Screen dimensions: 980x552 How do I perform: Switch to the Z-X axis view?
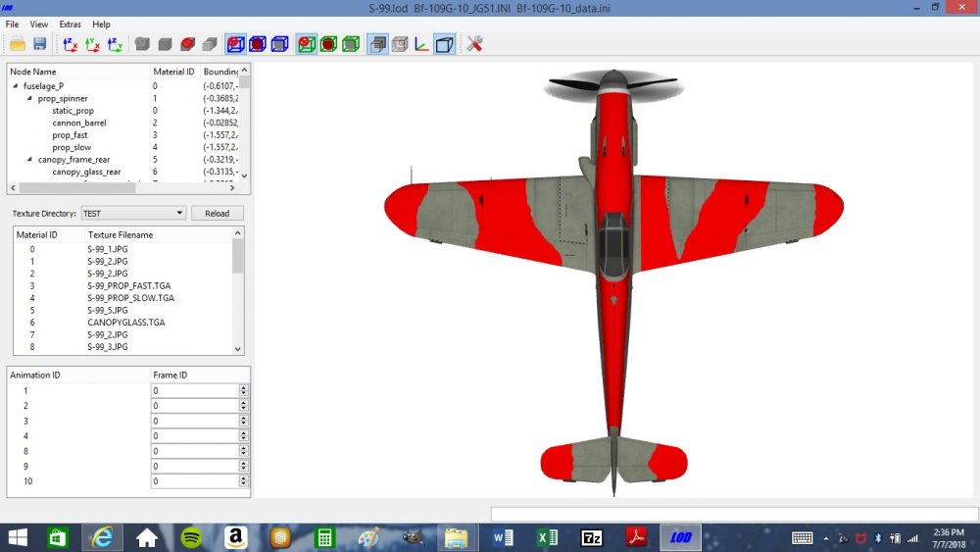70,44
